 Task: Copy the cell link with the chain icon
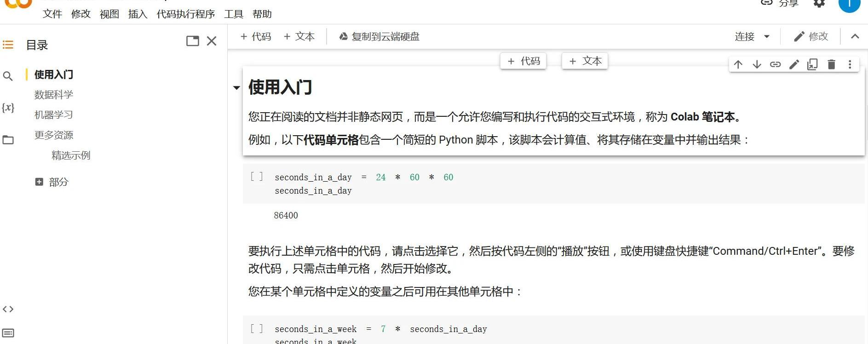(775, 64)
